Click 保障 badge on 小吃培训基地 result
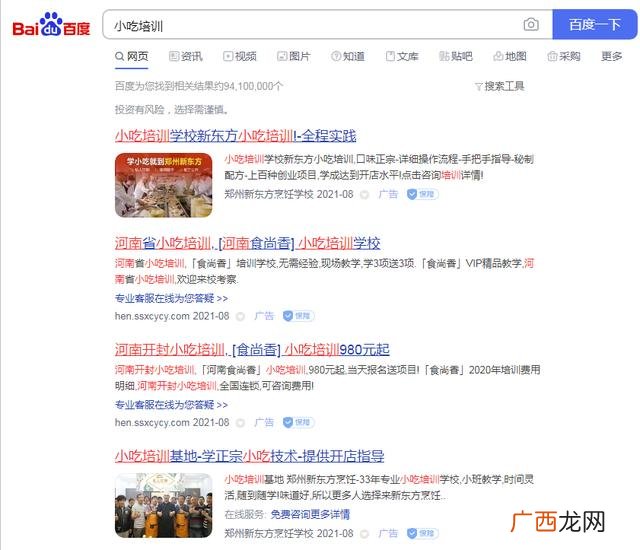This screenshot has height=550, width=640. (422, 533)
